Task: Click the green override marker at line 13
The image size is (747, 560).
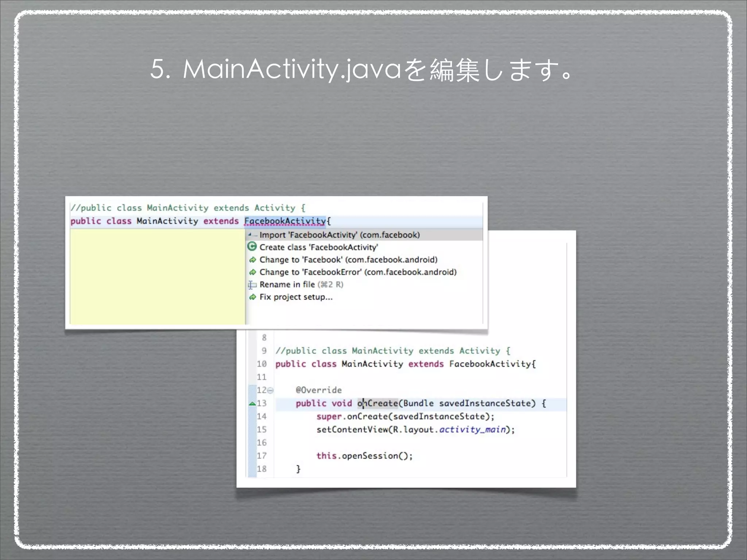Action: coord(252,404)
